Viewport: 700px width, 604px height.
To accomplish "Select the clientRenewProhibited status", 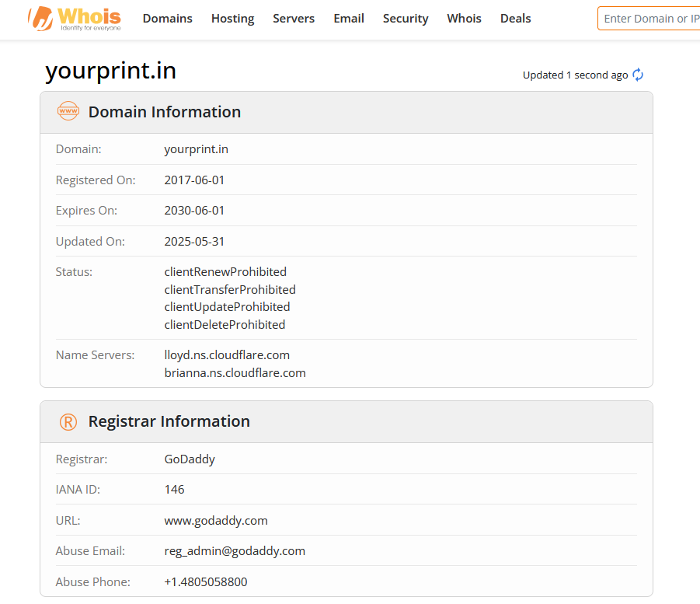I will 225,271.
